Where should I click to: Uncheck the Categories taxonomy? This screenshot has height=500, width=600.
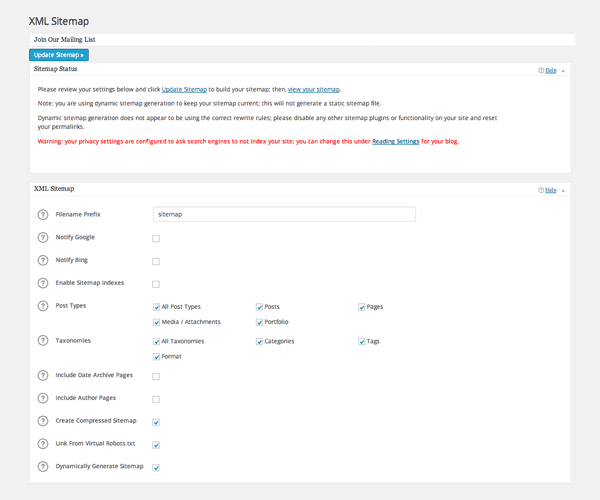point(259,341)
